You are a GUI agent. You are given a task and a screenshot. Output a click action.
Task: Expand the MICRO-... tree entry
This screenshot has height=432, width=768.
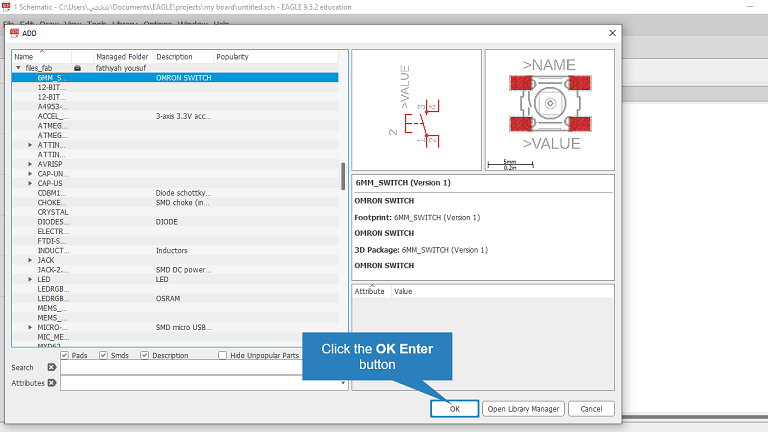tap(30, 327)
